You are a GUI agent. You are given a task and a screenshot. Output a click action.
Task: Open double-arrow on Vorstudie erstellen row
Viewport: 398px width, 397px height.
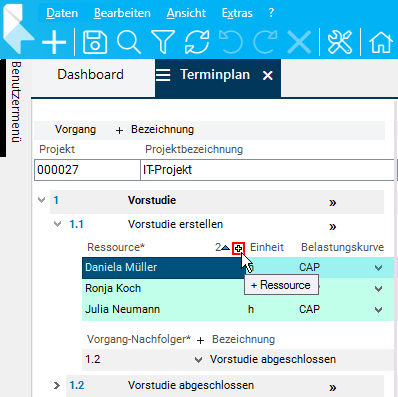click(x=332, y=227)
